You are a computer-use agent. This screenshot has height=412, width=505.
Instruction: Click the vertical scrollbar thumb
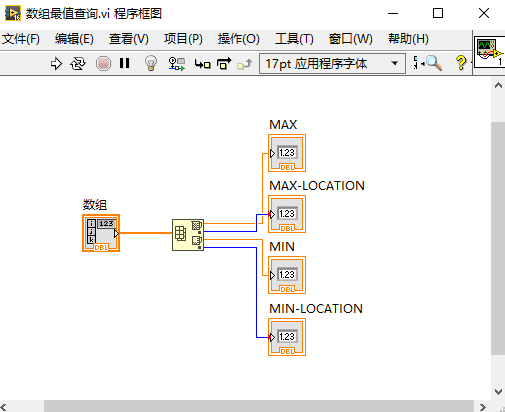coord(498,239)
